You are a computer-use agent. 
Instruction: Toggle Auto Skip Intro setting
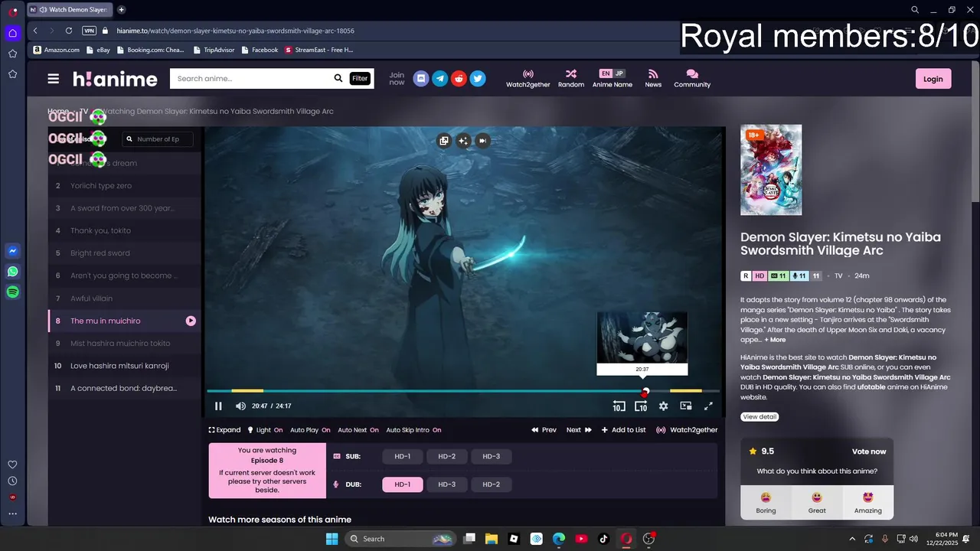413,430
